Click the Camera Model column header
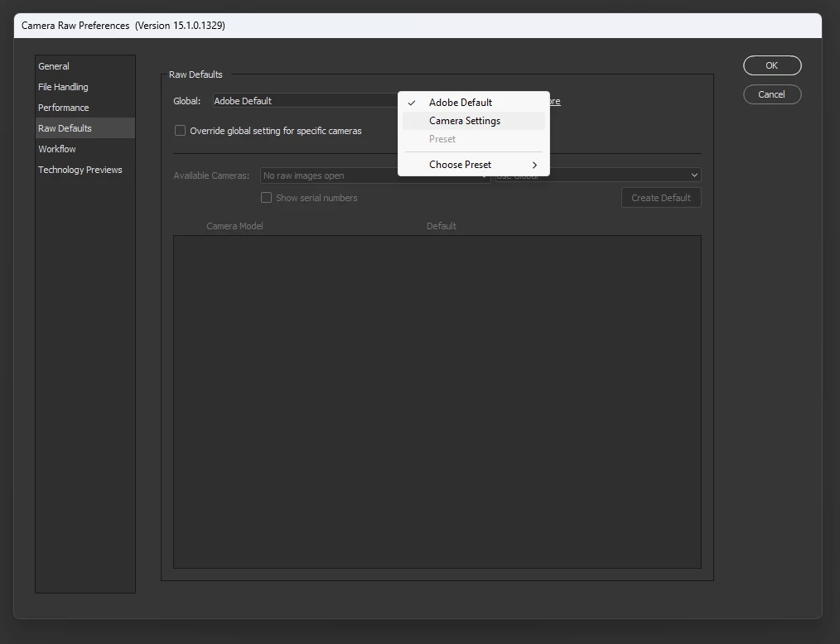 (234, 226)
